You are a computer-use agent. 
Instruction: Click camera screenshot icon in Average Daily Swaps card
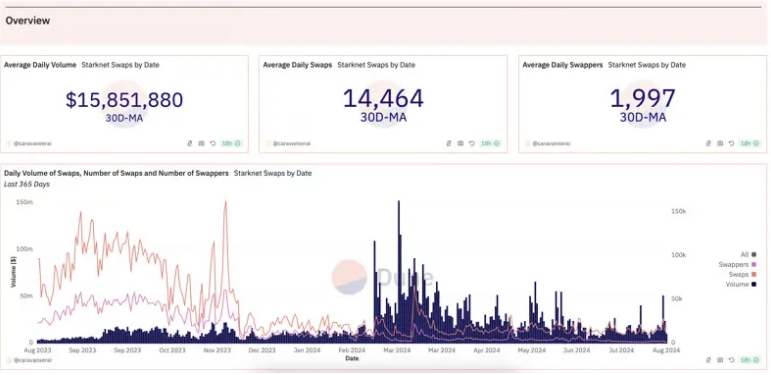460,144
